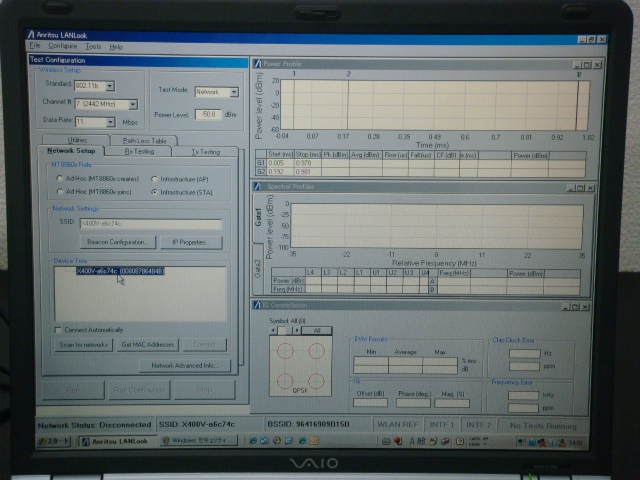Open the Standard 802.11b dropdown
This screenshot has height=480, width=640.
(110, 86)
